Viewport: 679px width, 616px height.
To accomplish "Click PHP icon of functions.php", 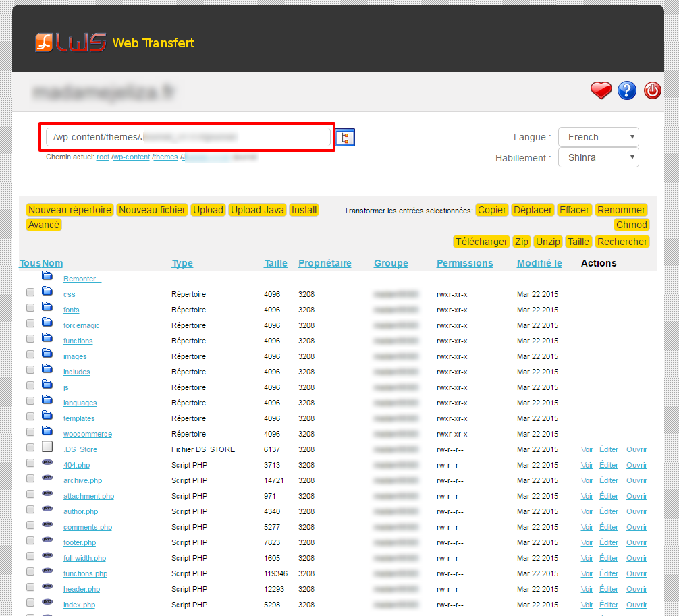I will (x=47, y=571).
